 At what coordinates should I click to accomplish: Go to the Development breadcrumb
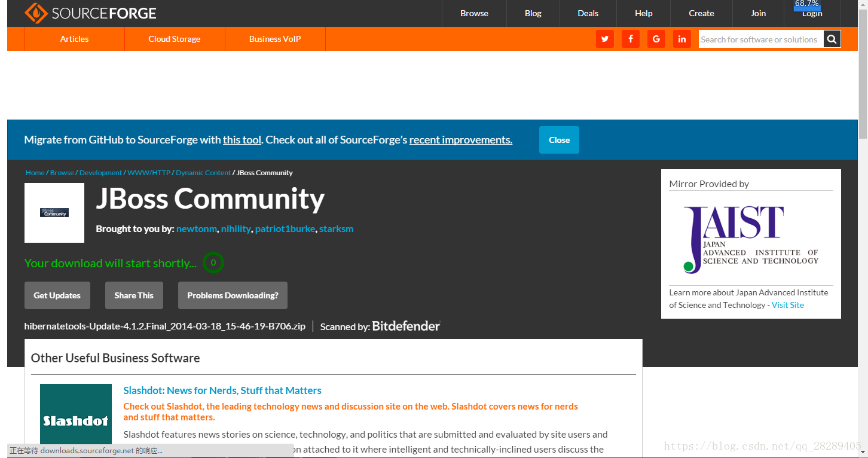pyautogui.click(x=100, y=173)
